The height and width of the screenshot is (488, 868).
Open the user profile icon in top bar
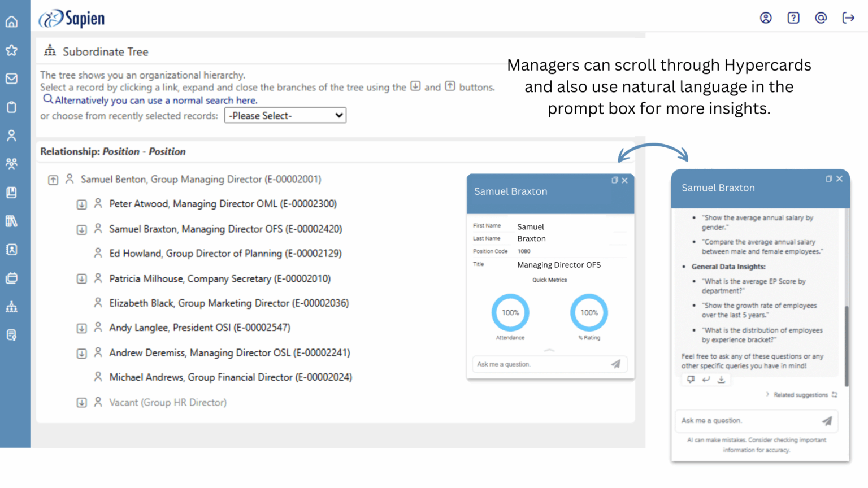point(766,18)
